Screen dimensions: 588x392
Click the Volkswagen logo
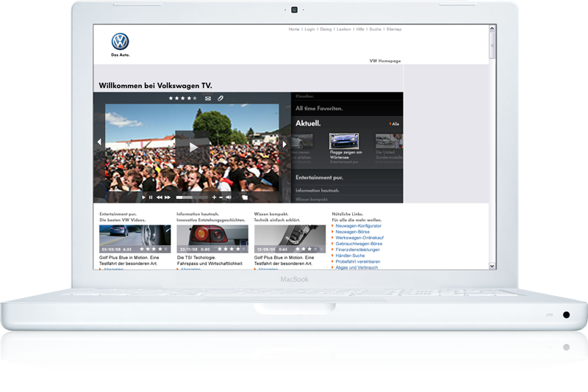120,42
